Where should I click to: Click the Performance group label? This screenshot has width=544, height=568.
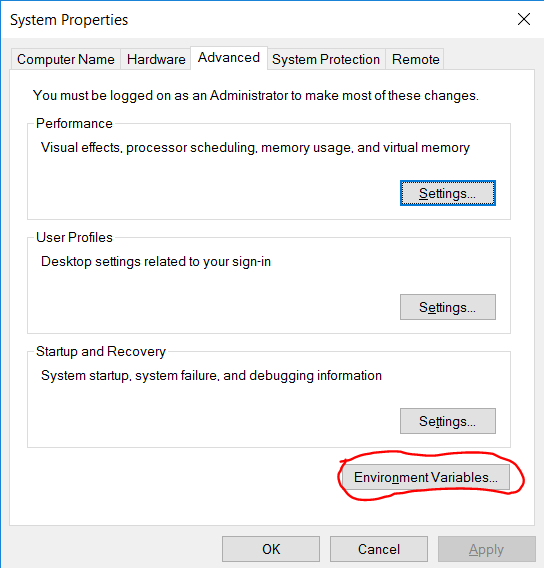click(74, 124)
